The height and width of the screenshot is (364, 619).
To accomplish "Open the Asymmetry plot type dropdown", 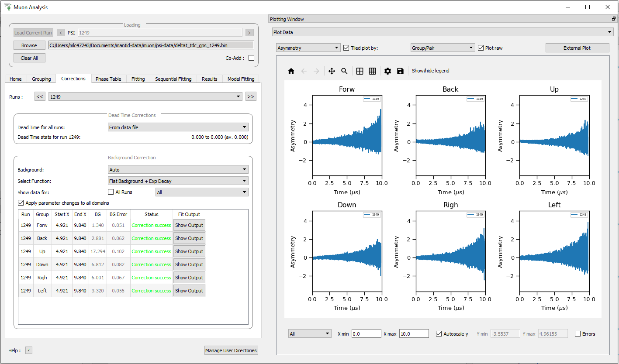I will 308,48.
